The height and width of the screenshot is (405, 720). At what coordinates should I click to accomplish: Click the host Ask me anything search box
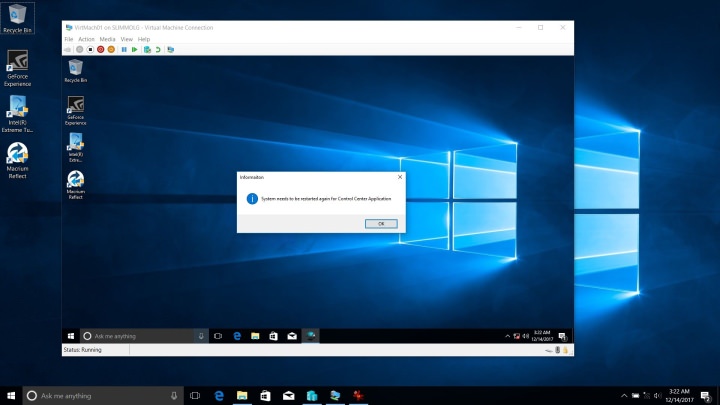[103, 395]
